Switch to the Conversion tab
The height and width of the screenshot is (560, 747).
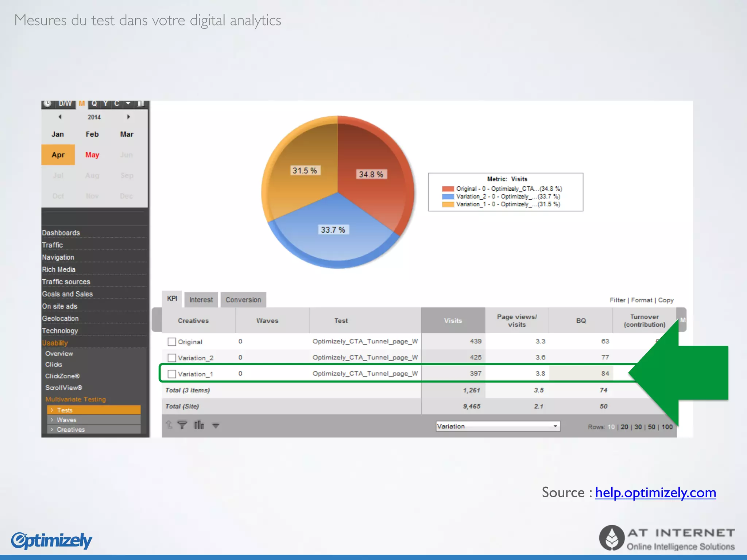point(243,300)
